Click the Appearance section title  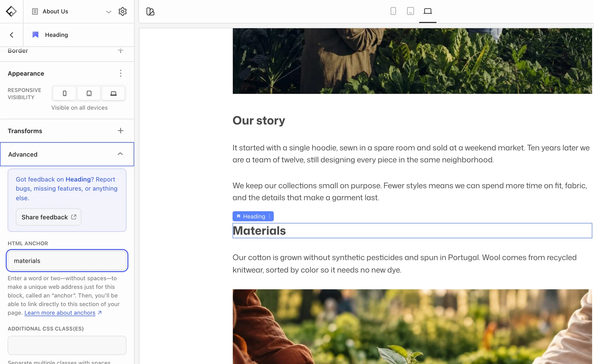point(26,73)
